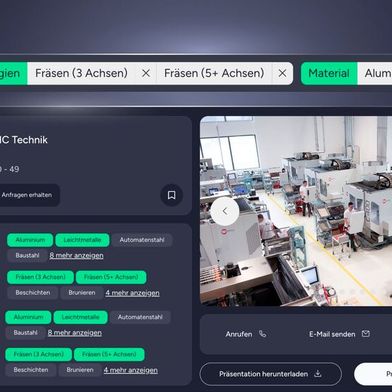Toggle the second Beschichten tag

(x=31, y=370)
